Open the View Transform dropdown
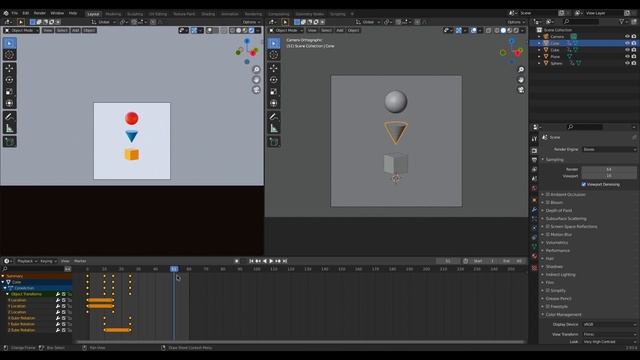 609,334
